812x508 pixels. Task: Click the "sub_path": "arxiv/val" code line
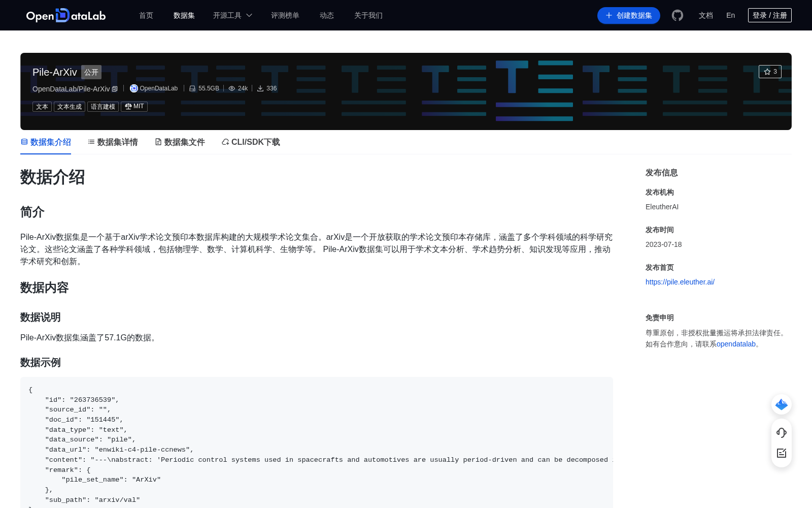92,500
